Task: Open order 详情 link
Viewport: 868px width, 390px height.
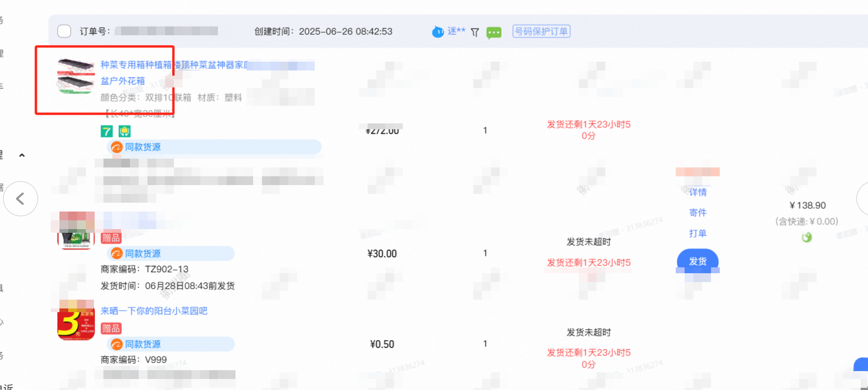Action: pyautogui.click(x=698, y=192)
